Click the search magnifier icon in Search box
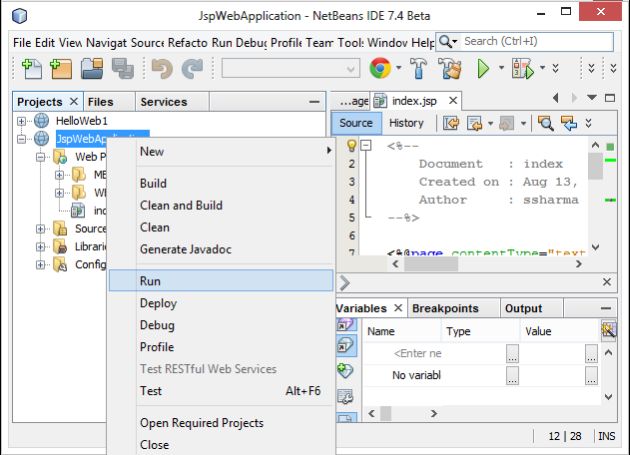 [445, 41]
